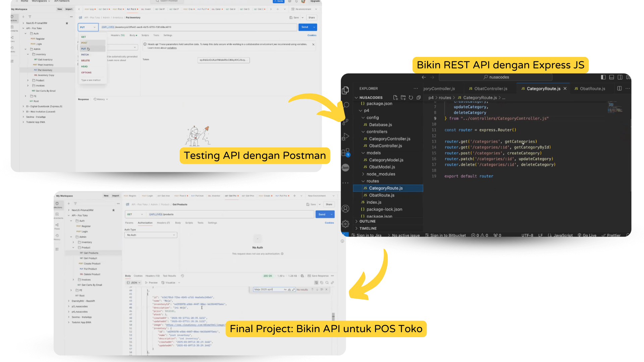Click search response magnifier in bottom Postman
644x362 pixels.
click(327, 283)
